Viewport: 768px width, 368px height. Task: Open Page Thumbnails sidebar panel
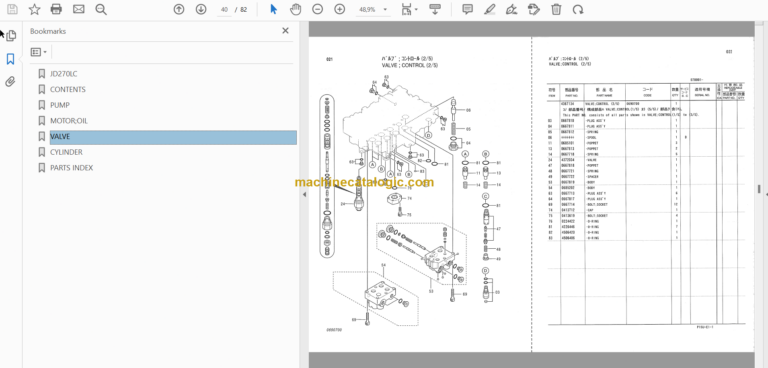tap(10, 35)
